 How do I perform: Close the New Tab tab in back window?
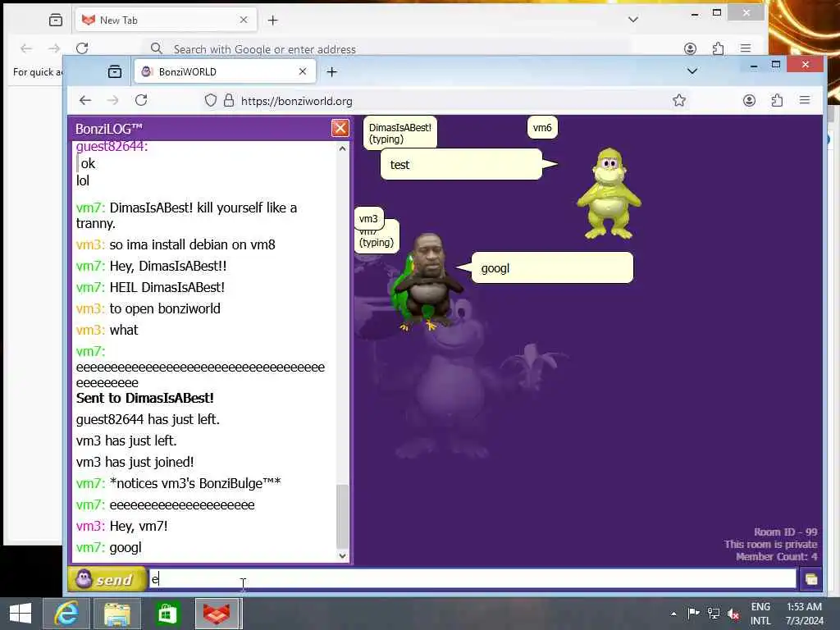(244, 20)
